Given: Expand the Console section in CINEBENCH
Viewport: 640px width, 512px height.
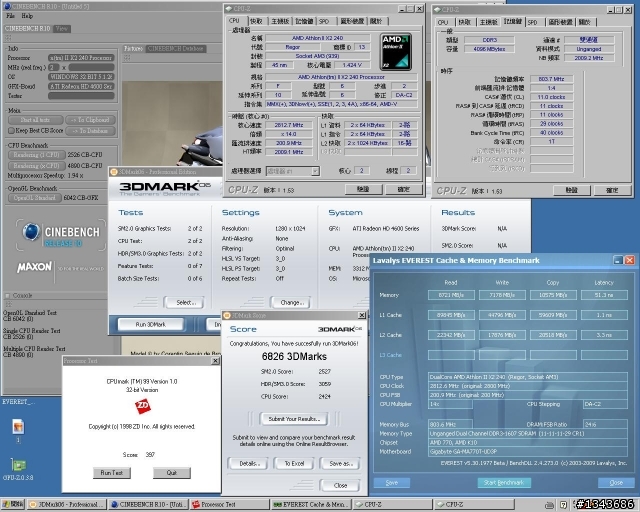Looking at the screenshot, I should 7,296.
